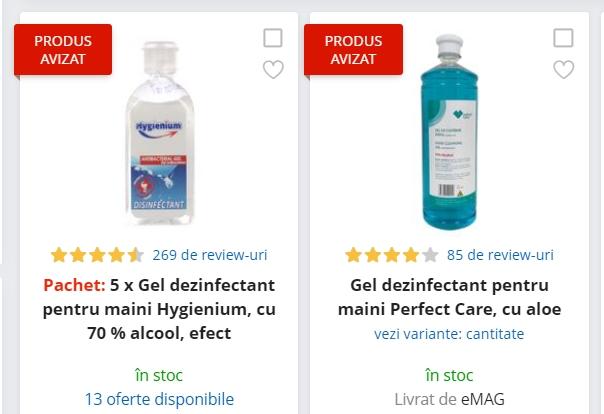Click Produs Avizat badge on Hygienium
Screen dimensions: 604x414
point(62,49)
